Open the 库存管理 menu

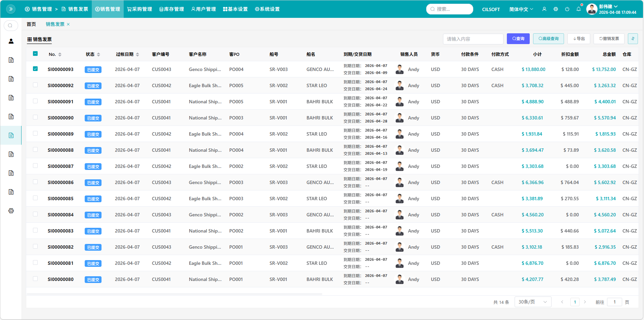(x=171, y=9)
